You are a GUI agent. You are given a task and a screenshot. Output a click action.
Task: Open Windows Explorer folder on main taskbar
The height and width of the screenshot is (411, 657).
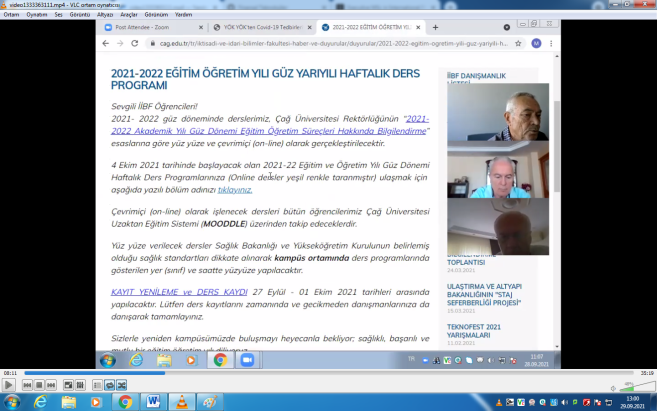(69, 402)
